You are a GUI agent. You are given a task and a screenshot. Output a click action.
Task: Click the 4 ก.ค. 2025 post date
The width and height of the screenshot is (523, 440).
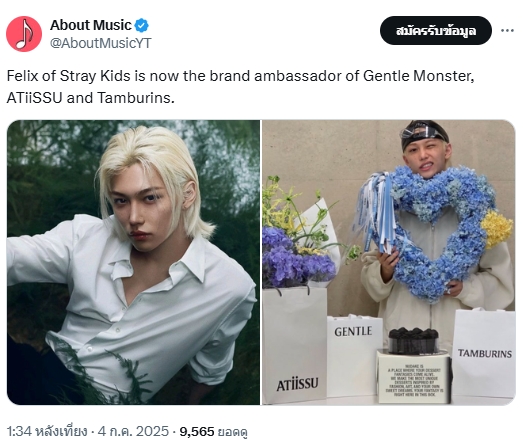point(133,431)
